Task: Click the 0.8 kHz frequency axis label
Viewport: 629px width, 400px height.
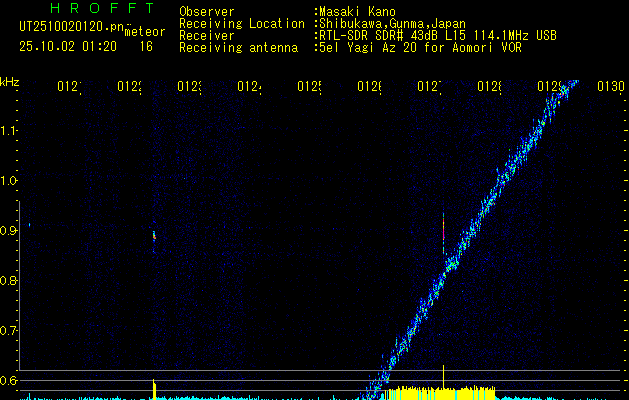Action: coord(9,281)
